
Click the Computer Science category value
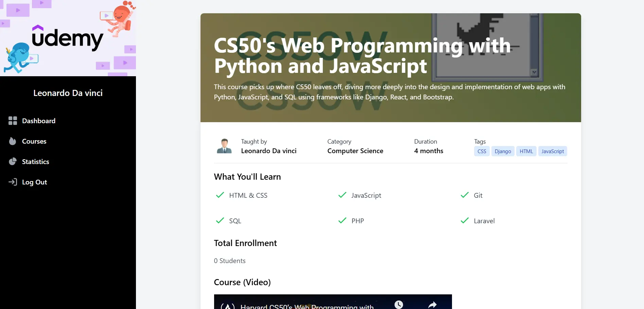click(x=355, y=151)
